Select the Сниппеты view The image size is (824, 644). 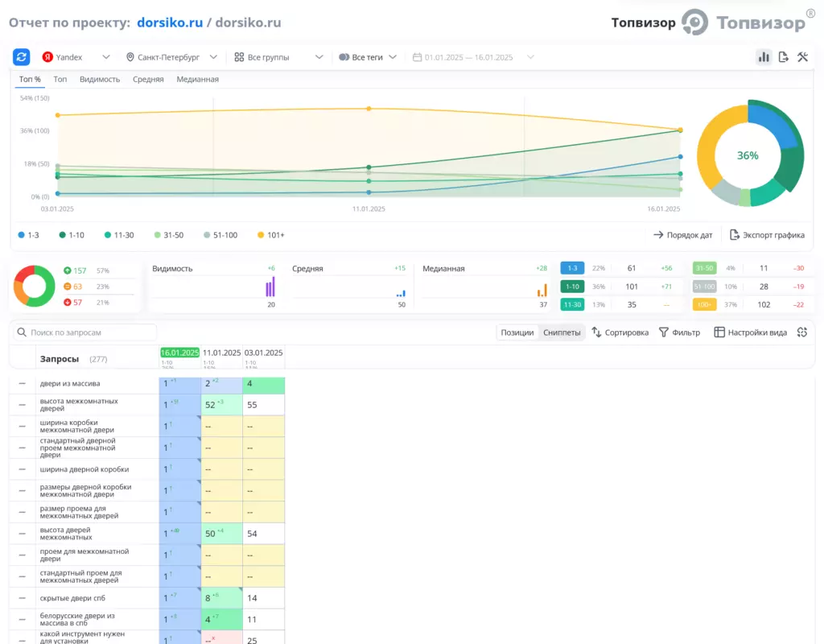click(562, 332)
